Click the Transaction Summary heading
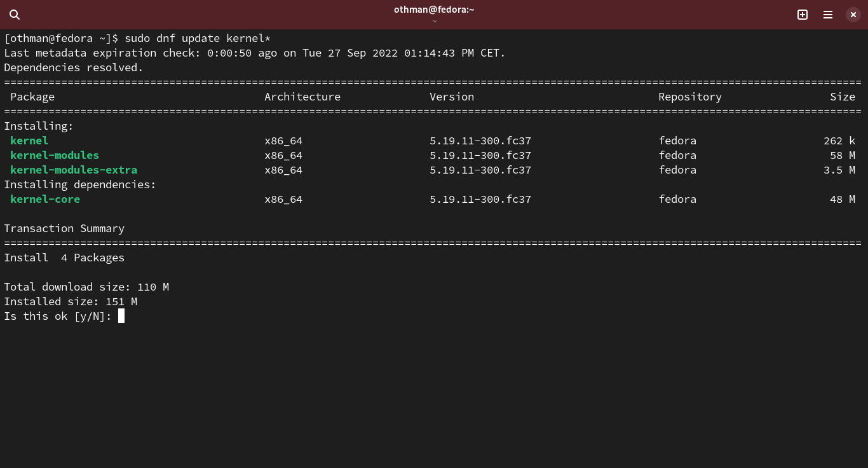 click(x=64, y=228)
